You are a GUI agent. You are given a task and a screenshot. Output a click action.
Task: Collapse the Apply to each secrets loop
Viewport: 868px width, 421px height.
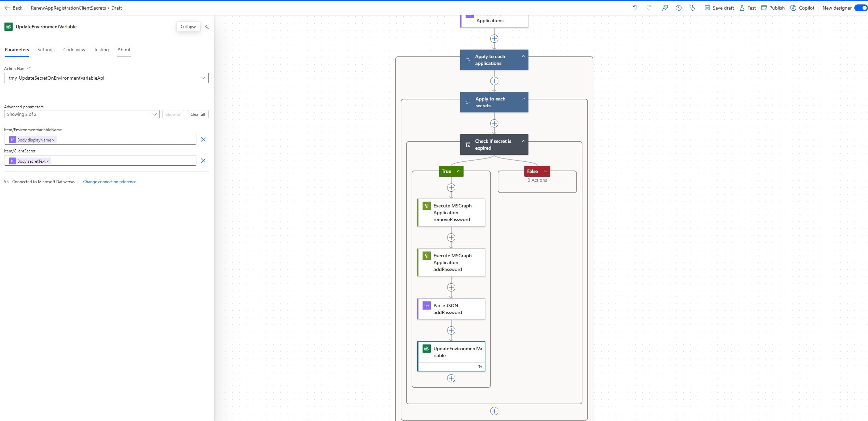coord(523,99)
